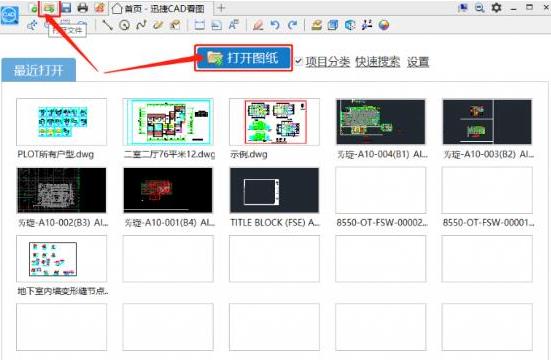The height and width of the screenshot is (360, 551).
Task: Select the straight line drawing tool
Action: point(107,25)
